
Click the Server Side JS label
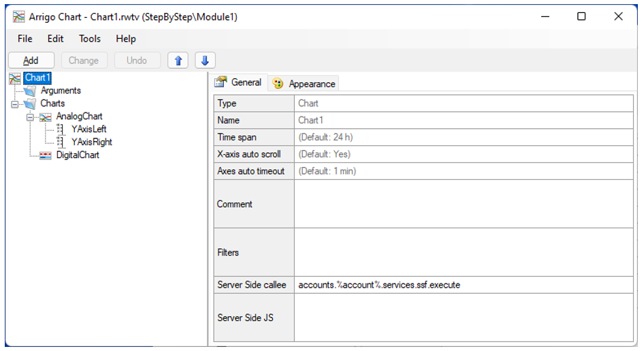[254, 318]
